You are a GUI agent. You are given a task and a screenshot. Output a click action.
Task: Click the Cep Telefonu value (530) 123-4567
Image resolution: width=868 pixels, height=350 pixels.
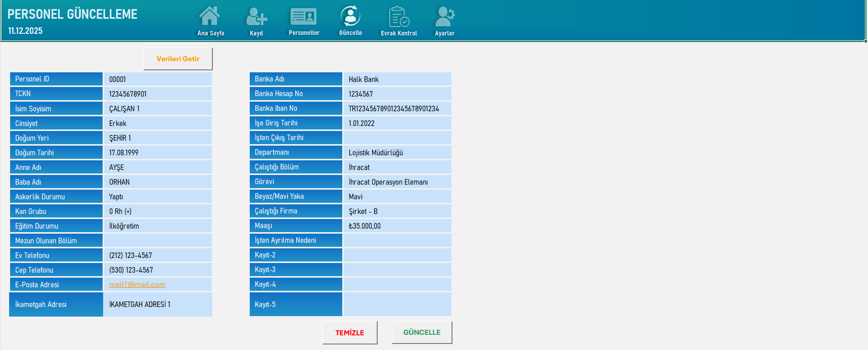(x=158, y=270)
